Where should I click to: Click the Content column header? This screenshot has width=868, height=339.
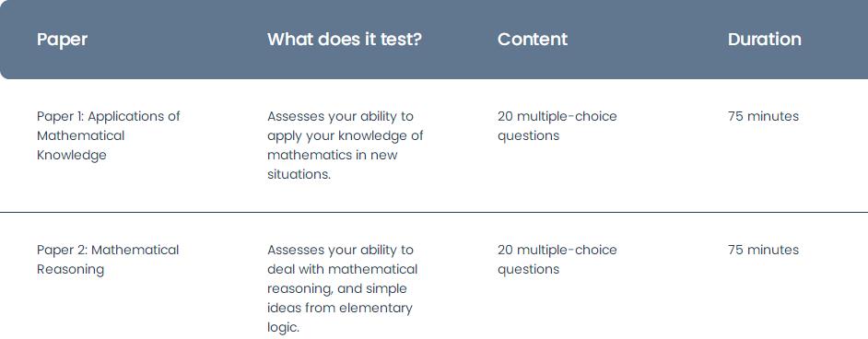coord(532,40)
